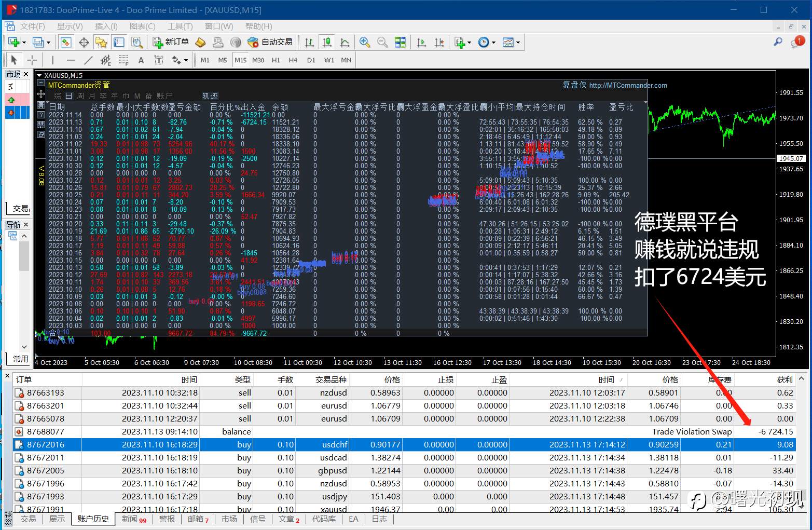
Task: Tile chart windows with grid icon
Action: [400, 42]
